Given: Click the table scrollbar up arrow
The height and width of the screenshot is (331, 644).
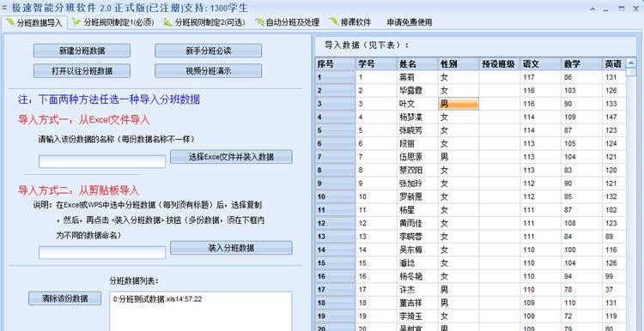Looking at the screenshot, I should click(x=631, y=63).
